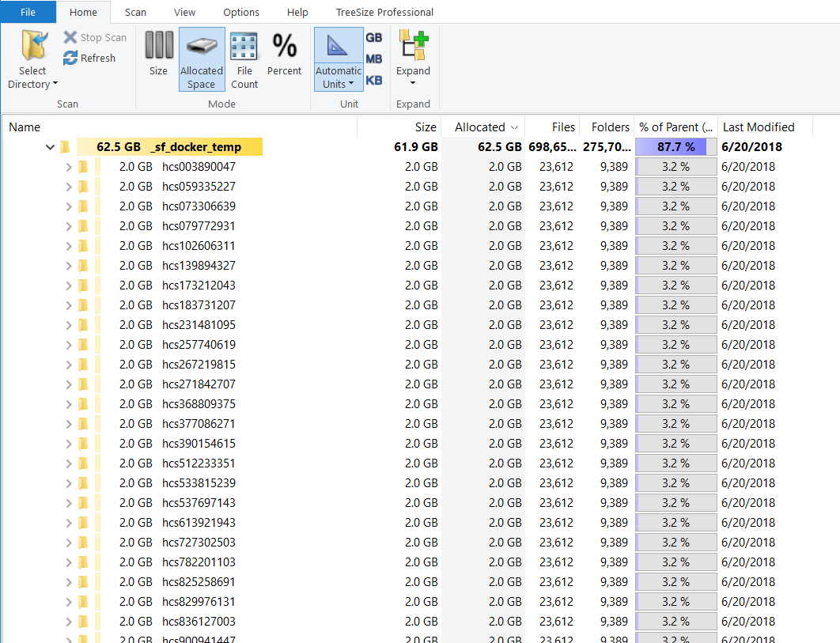Switch to the Scan ribbon tab
The image size is (840, 643).
[x=135, y=12]
